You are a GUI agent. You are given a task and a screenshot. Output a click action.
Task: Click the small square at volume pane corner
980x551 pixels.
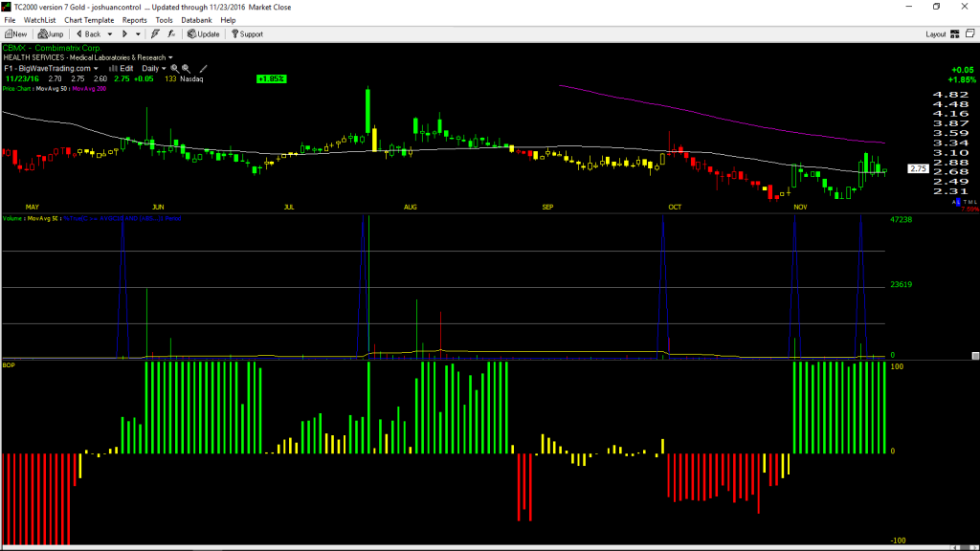975,356
